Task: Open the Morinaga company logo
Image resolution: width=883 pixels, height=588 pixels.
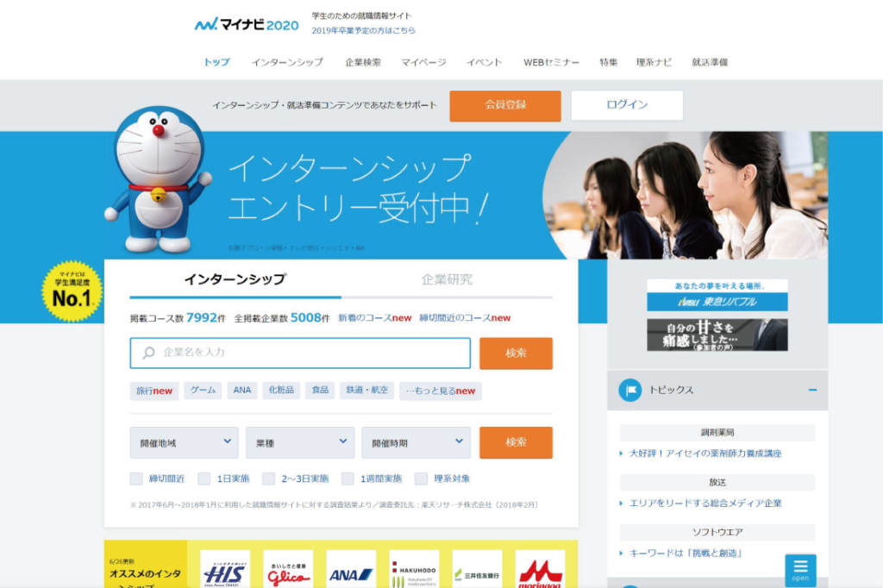Action: click(541, 569)
